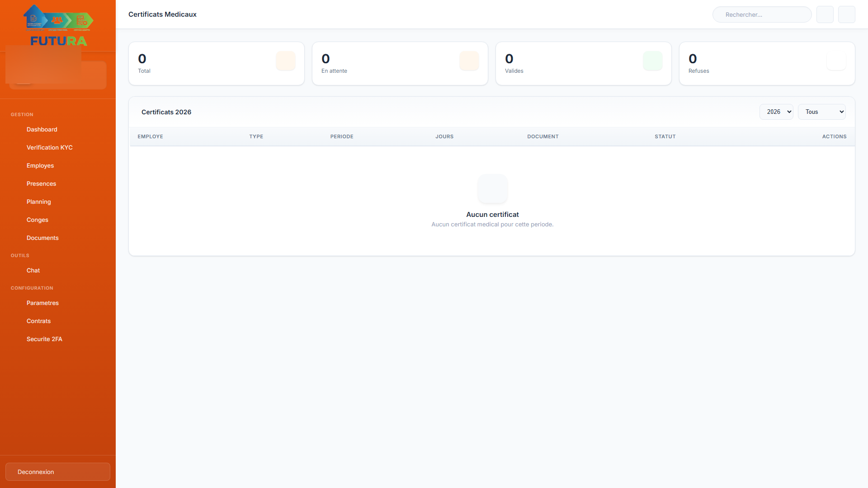The width and height of the screenshot is (868, 488).
Task: Navigate to Conges menu item
Action: pos(37,220)
